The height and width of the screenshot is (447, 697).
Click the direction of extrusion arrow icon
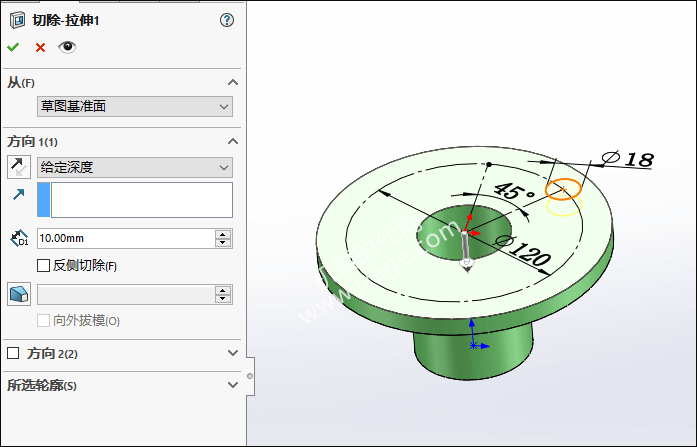[x=19, y=194]
